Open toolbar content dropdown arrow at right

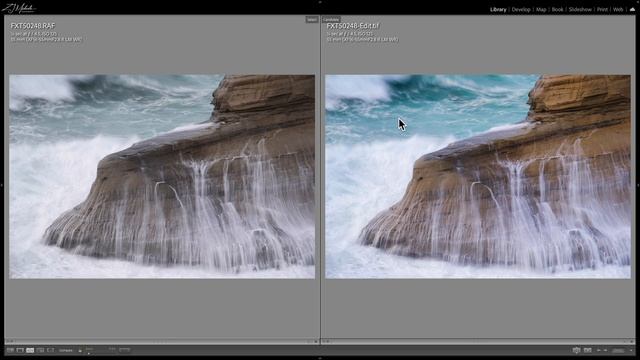tap(631, 350)
